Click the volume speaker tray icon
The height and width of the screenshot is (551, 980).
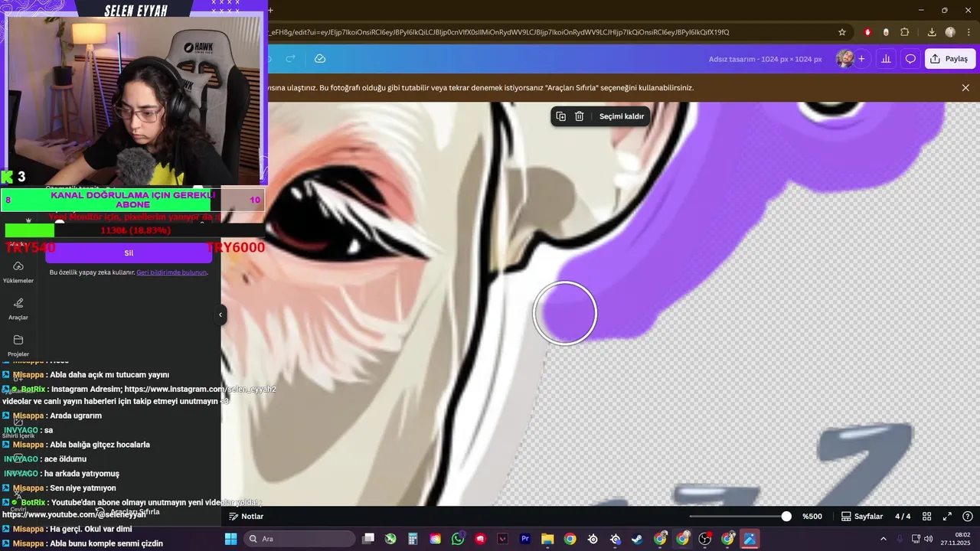[x=928, y=539]
